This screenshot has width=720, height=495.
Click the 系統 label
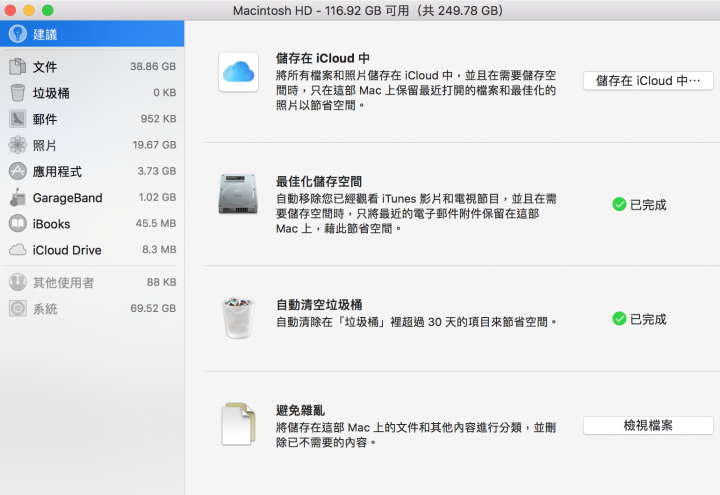pos(45,309)
